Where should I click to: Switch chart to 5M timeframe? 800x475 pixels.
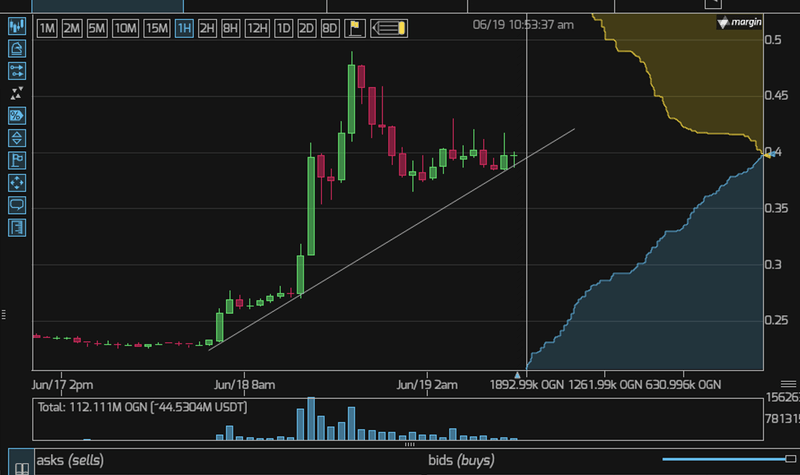96,28
